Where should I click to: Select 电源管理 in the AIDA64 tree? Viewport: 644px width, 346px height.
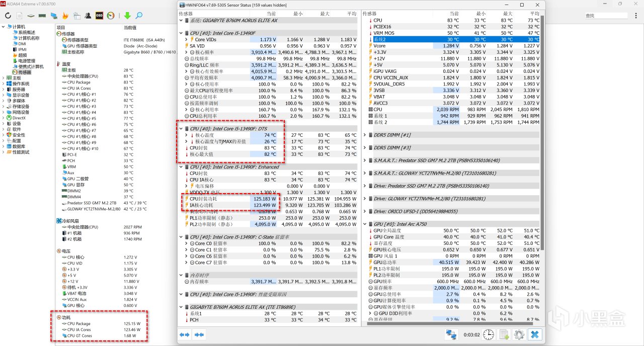coord(24,61)
